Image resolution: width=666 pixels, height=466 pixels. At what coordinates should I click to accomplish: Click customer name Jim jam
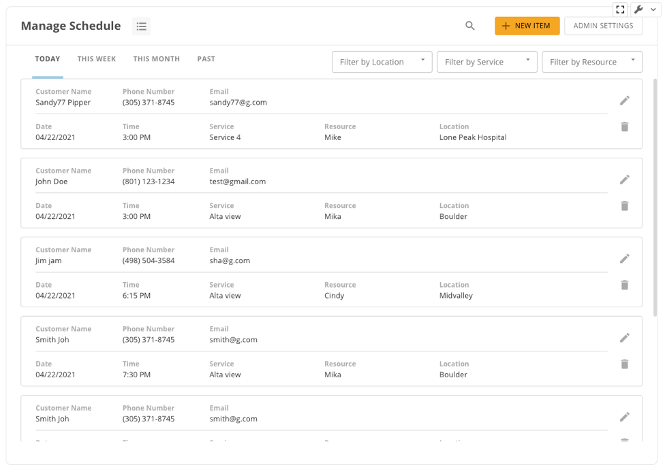48,260
